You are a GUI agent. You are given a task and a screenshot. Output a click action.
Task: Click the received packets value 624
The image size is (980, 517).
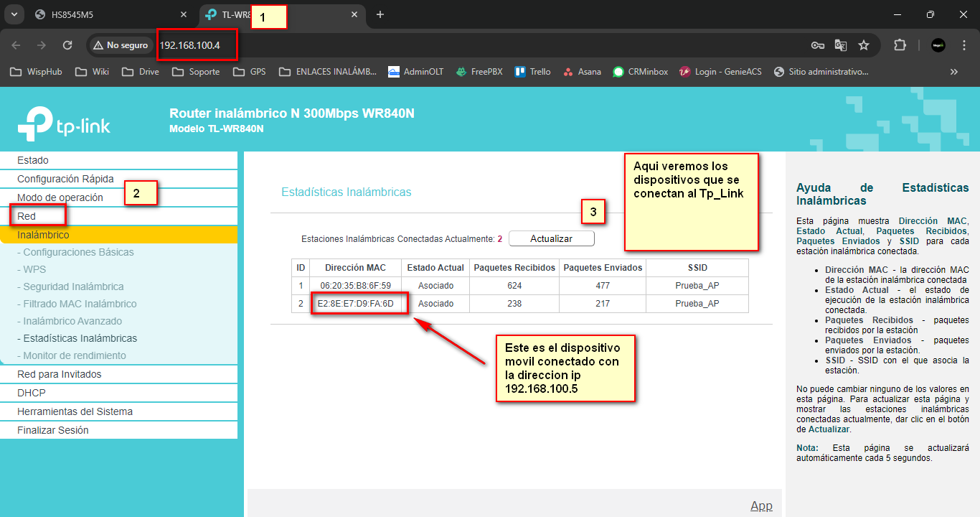[514, 285]
